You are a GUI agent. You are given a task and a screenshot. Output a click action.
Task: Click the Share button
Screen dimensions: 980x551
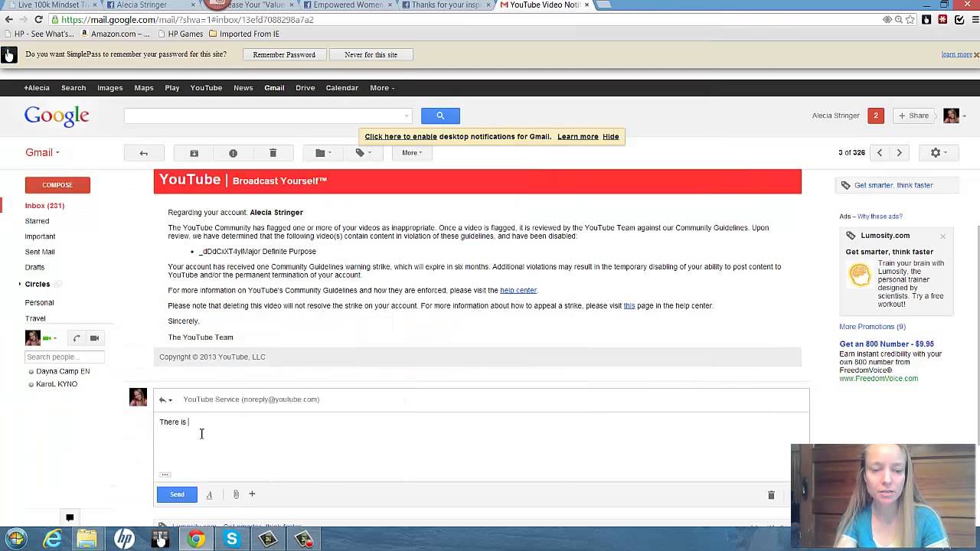point(913,116)
